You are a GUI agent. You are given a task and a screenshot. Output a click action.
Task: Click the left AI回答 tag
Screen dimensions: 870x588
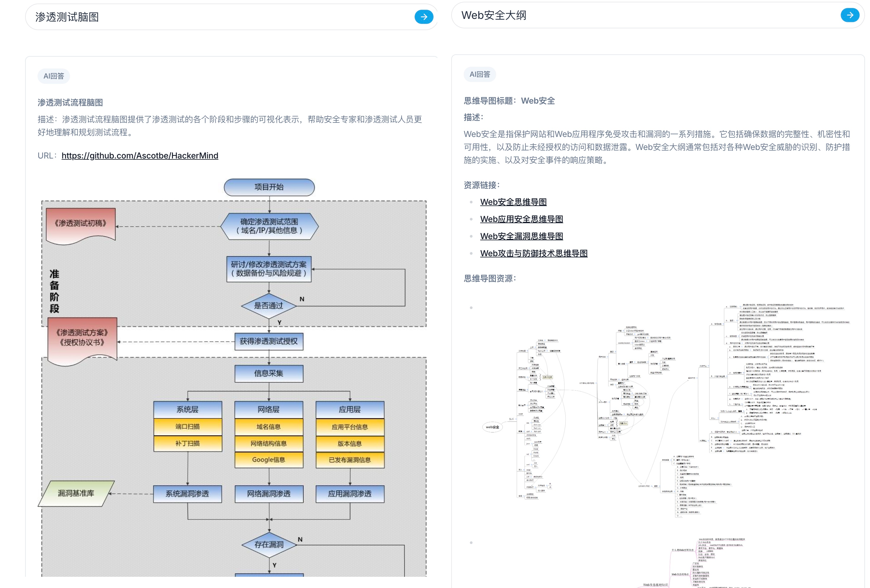53,76
